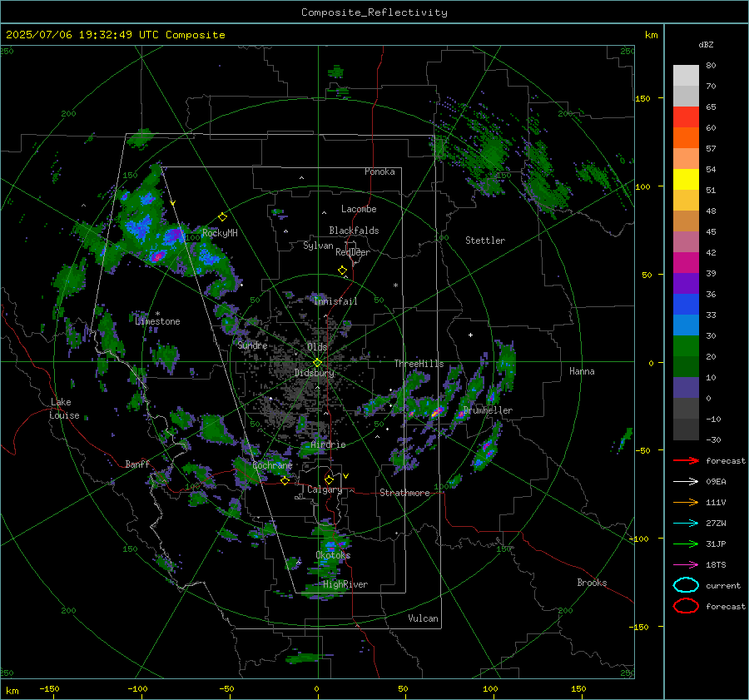The height and width of the screenshot is (700, 749).
Task: Click the RedDeer city label
Action: (x=353, y=252)
